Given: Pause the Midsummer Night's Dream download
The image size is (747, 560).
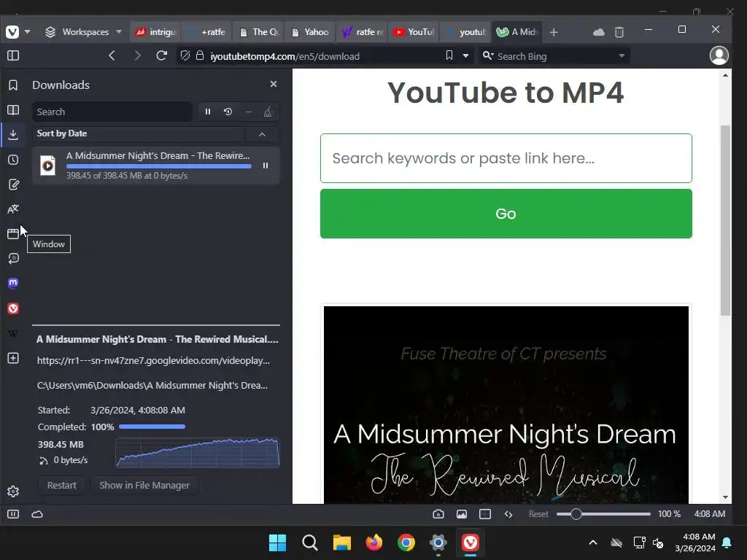Looking at the screenshot, I should [266, 166].
